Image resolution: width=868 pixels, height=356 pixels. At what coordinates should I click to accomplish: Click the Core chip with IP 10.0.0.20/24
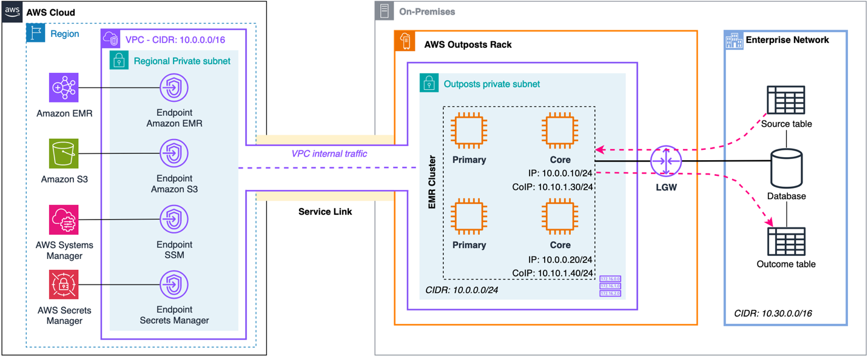pos(560,217)
